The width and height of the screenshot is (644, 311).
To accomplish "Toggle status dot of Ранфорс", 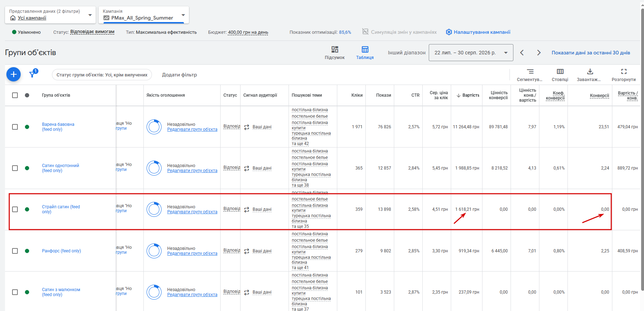I will pyautogui.click(x=27, y=251).
